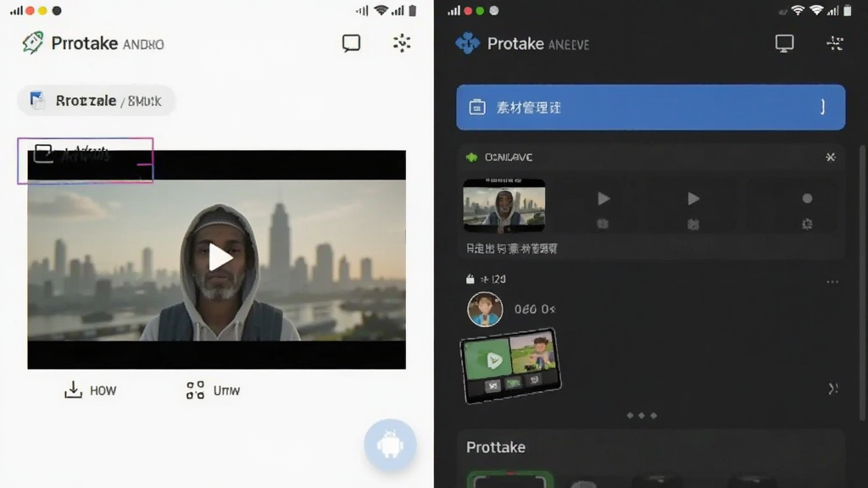Click the record dot in OSNILAVC panel
Image resolution: width=868 pixels, height=488 pixels.
(807, 198)
